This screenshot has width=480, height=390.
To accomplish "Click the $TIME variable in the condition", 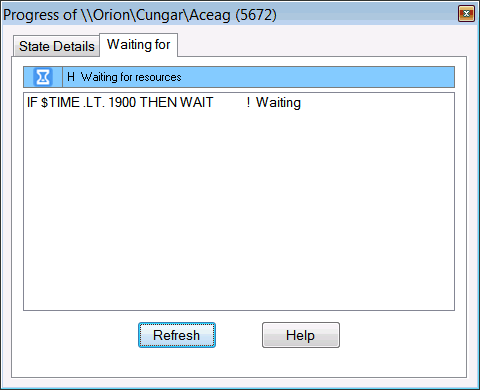I will pos(60,102).
